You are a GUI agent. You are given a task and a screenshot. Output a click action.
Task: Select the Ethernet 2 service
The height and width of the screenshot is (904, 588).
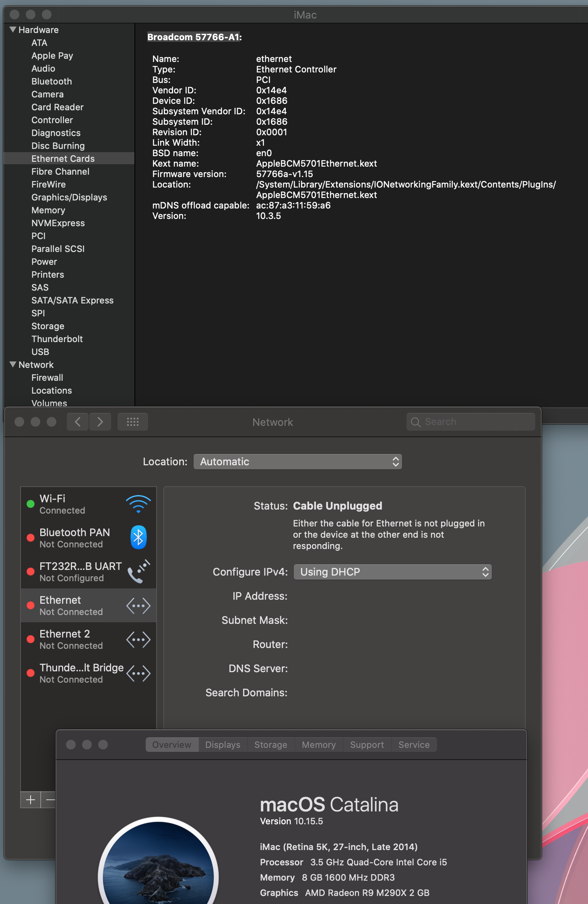coord(89,639)
